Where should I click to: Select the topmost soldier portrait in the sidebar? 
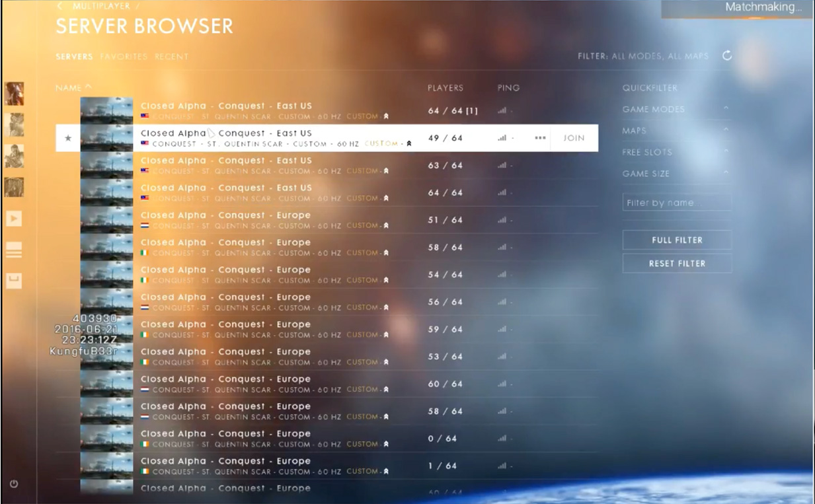(x=14, y=94)
